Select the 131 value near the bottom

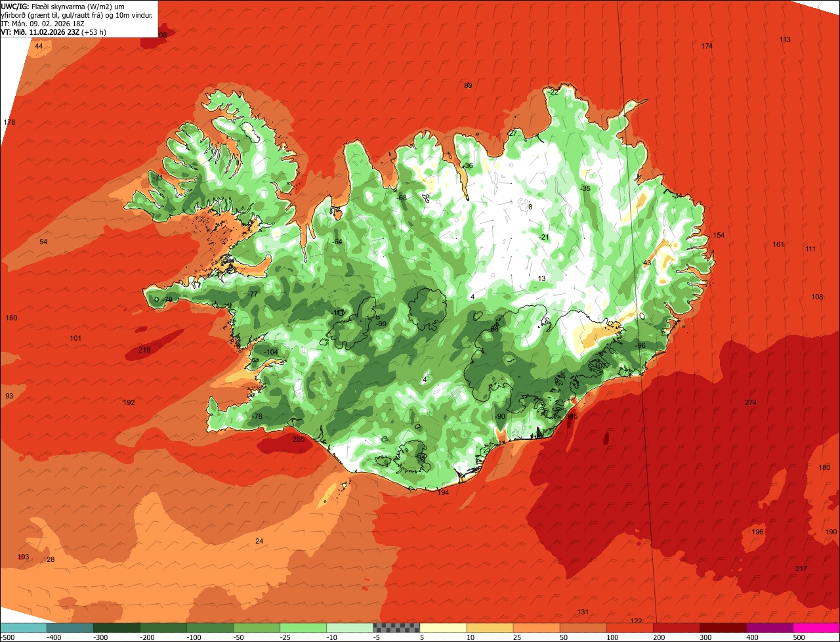[x=583, y=612]
